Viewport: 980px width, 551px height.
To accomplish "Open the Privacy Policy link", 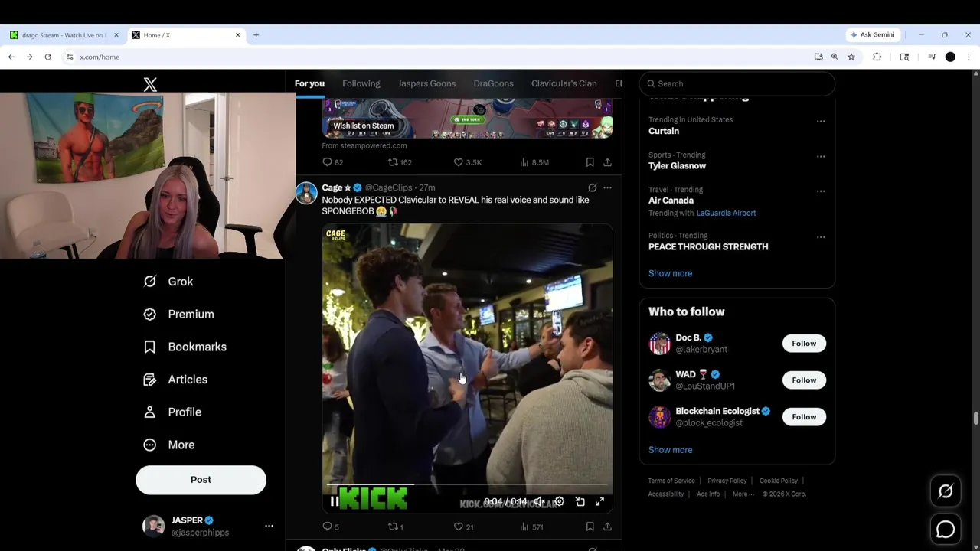I will 727,481.
